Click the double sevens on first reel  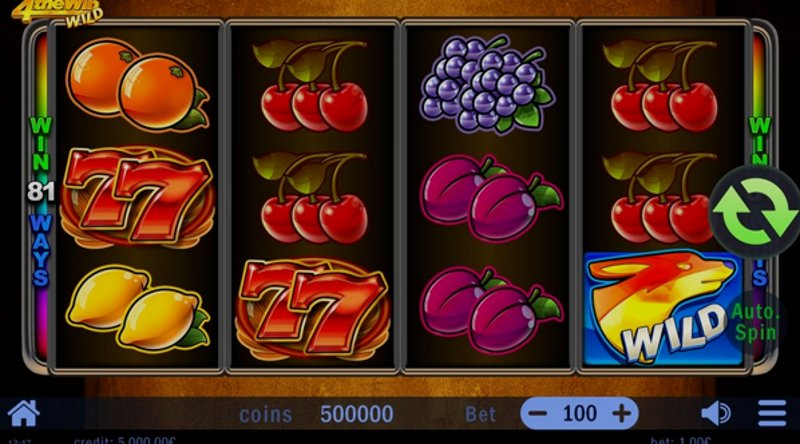click(x=137, y=196)
